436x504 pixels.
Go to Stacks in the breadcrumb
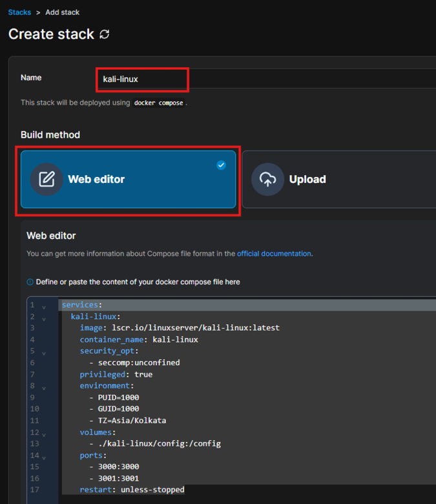[19, 12]
